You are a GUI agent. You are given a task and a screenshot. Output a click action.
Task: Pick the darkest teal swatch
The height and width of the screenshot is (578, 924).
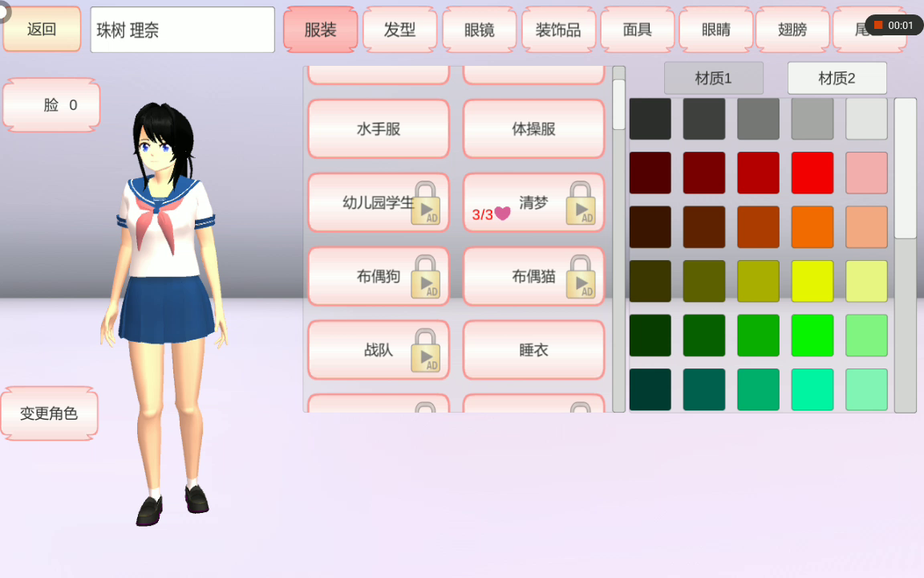[650, 390]
